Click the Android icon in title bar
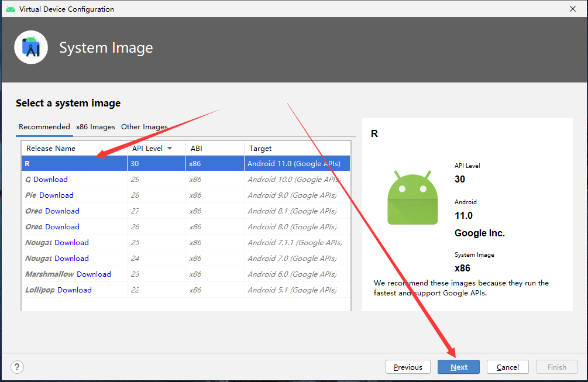Viewport: 588px width, 382px height. point(11,9)
